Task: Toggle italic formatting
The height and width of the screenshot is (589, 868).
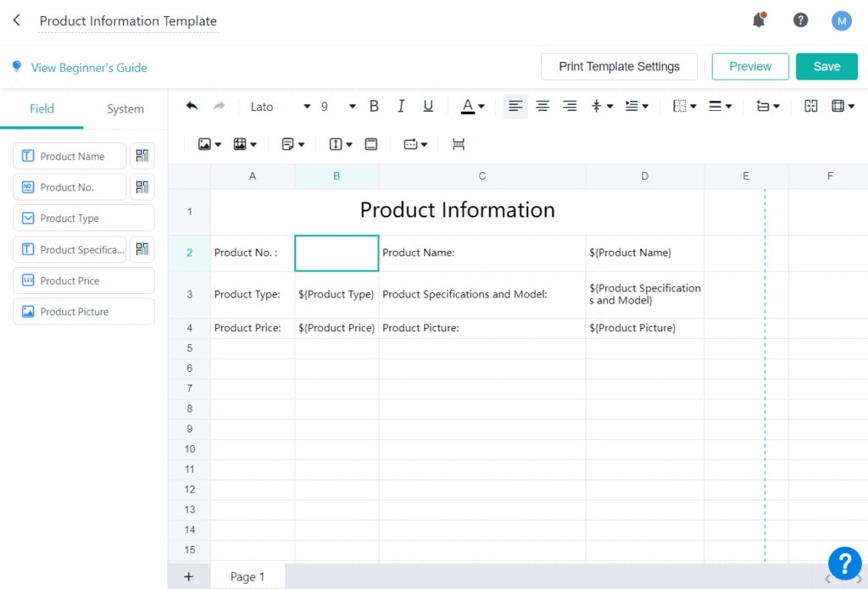Action: point(401,106)
